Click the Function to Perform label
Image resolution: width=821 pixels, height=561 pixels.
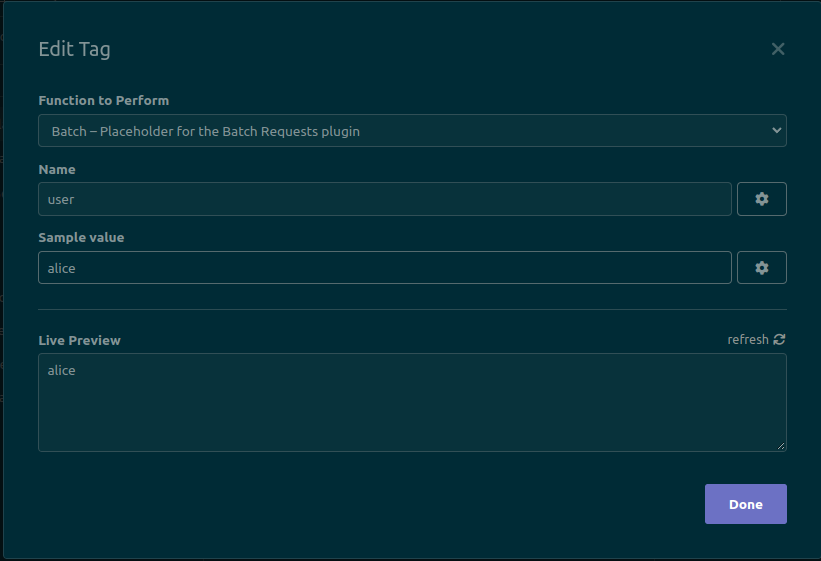[104, 101]
